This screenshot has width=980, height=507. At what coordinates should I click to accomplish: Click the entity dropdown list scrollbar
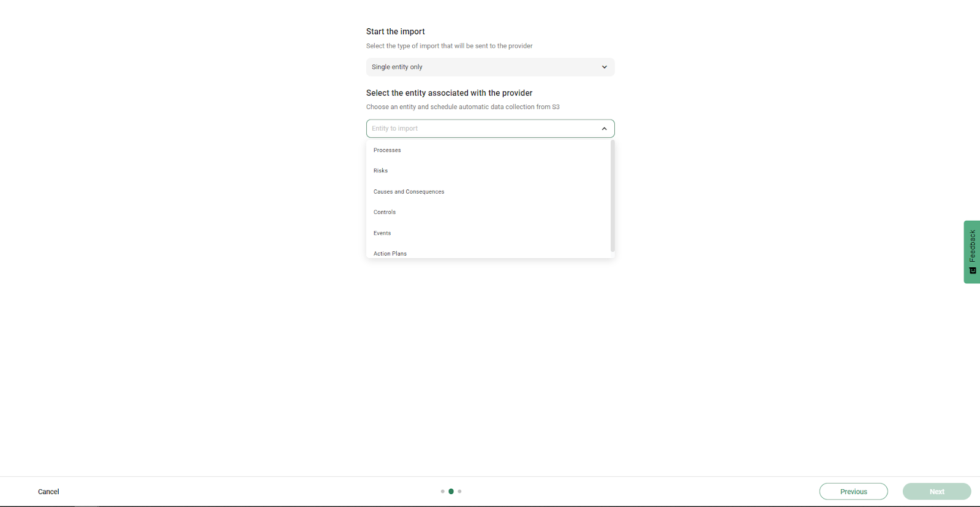(x=612, y=196)
